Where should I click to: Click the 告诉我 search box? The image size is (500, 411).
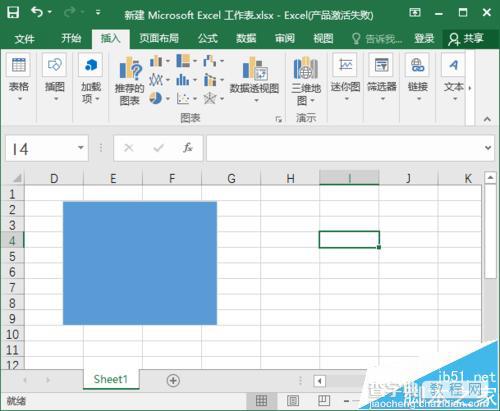(378, 39)
